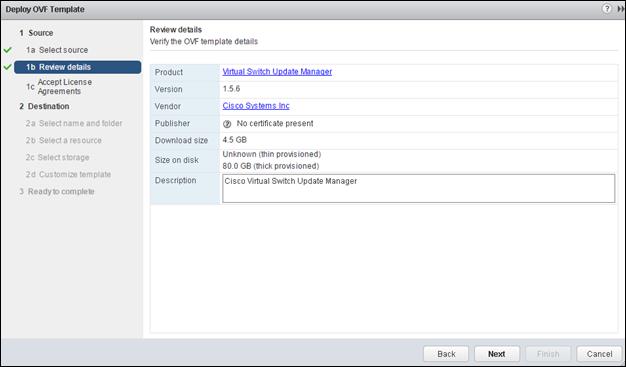
Task: Click green checkmark beside Review details
Action: [8, 67]
